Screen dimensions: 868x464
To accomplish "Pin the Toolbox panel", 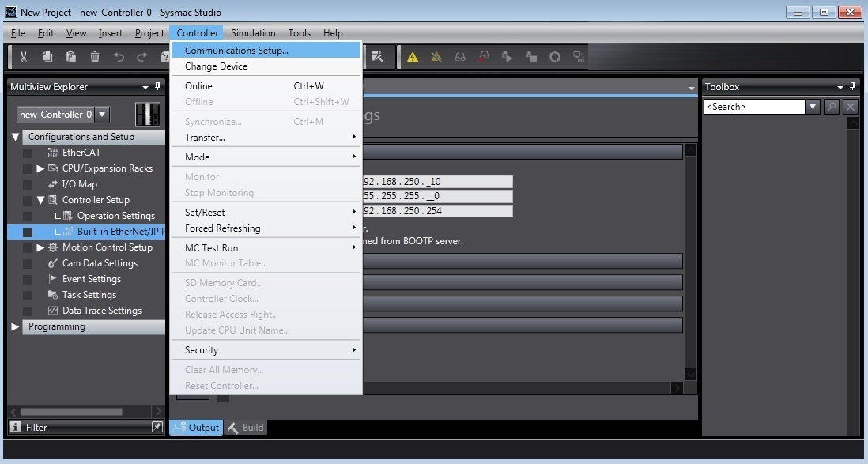I will pyautogui.click(x=852, y=86).
